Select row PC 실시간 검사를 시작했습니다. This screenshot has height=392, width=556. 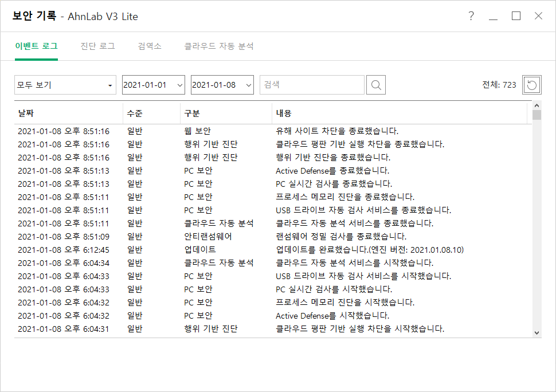pyautogui.click(x=273, y=289)
